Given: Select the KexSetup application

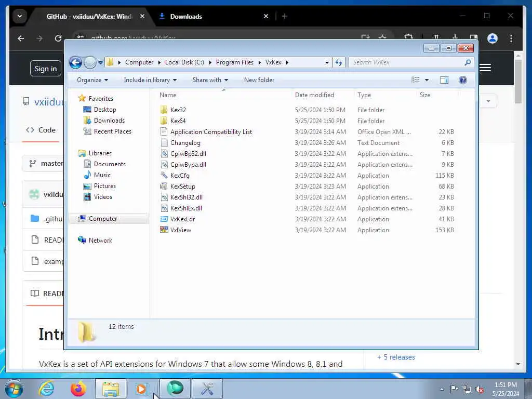Looking at the screenshot, I should click(x=182, y=187).
